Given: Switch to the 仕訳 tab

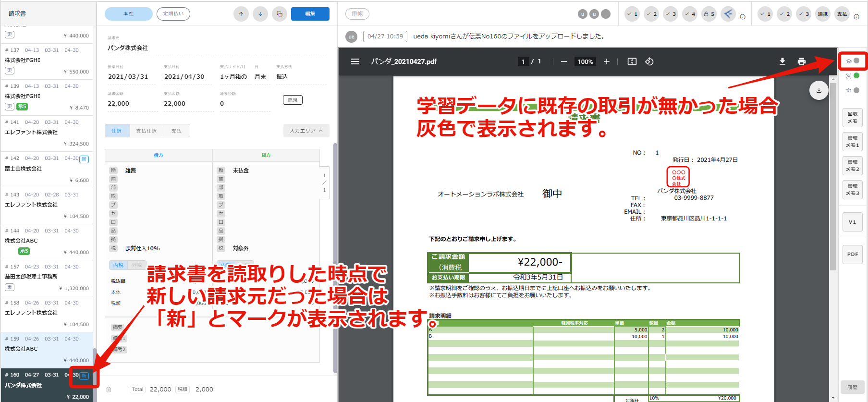Looking at the screenshot, I should tap(117, 131).
